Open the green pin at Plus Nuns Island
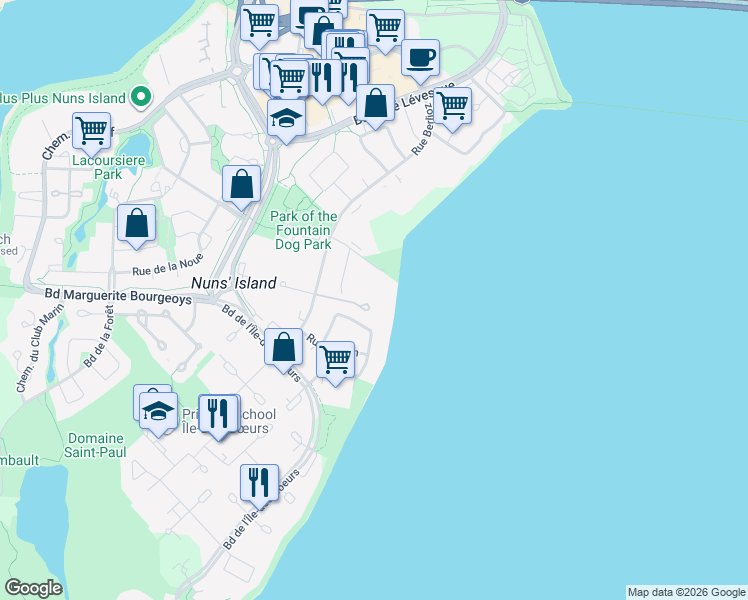Screen dimensions: 748x600 pos(141,97)
